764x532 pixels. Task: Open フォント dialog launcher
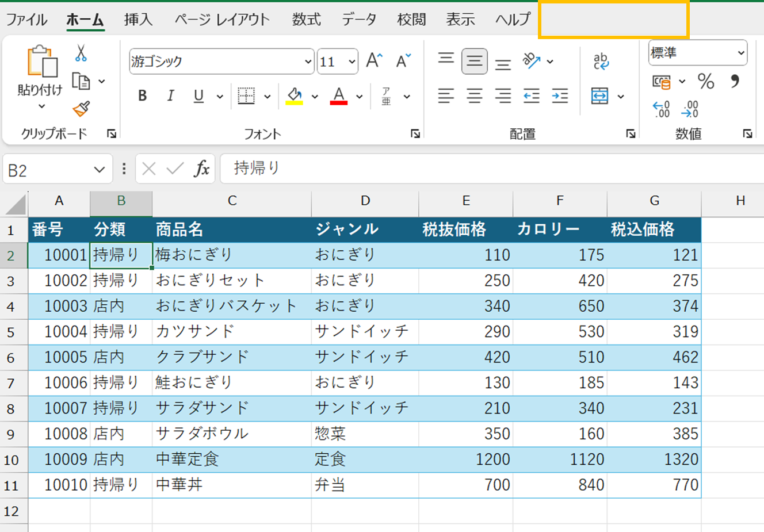pyautogui.click(x=415, y=133)
